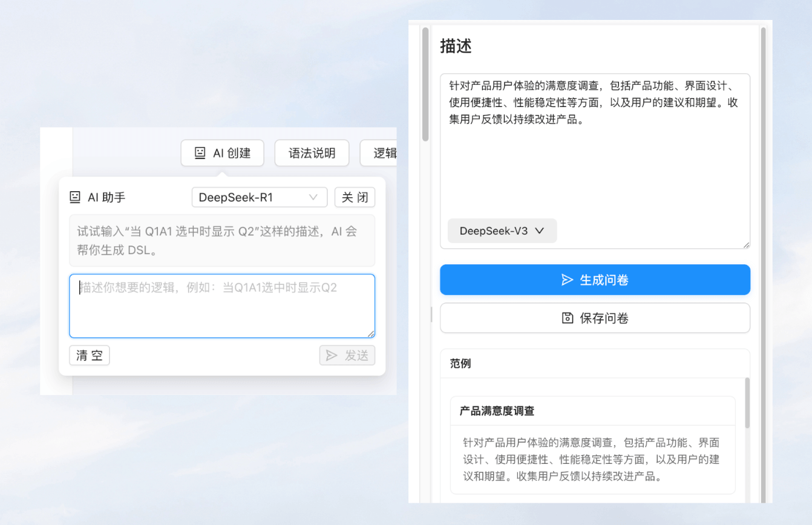812x525 pixels.
Task: Click 清空 to clear the input
Action: point(89,356)
